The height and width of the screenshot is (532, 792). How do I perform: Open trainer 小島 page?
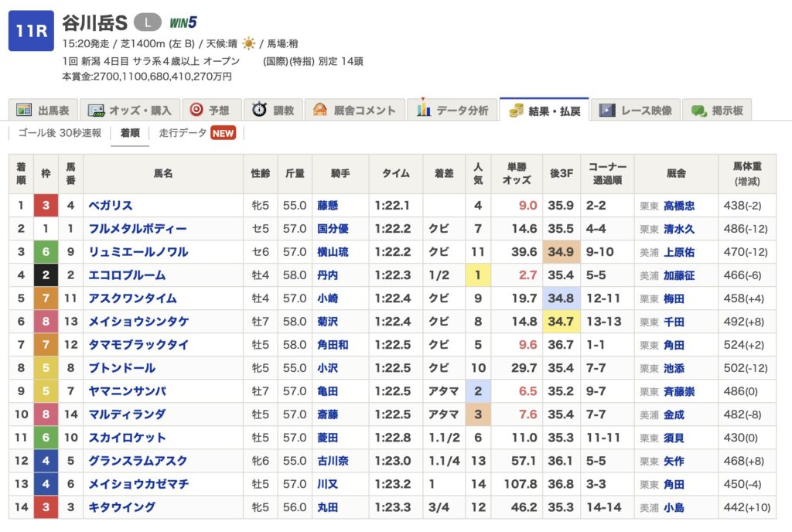click(674, 507)
